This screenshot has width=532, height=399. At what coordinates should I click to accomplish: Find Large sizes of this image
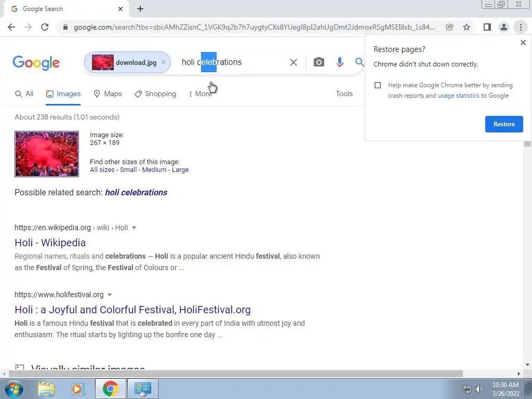click(x=180, y=170)
